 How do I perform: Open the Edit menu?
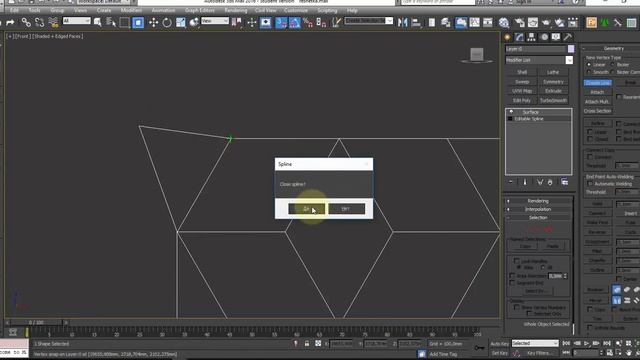pyautogui.click(x=14, y=10)
